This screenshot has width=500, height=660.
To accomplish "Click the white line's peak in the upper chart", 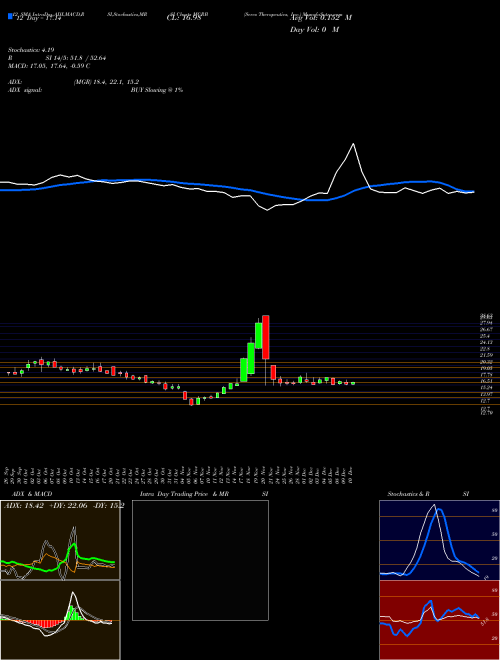I will click(x=353, y=144).
